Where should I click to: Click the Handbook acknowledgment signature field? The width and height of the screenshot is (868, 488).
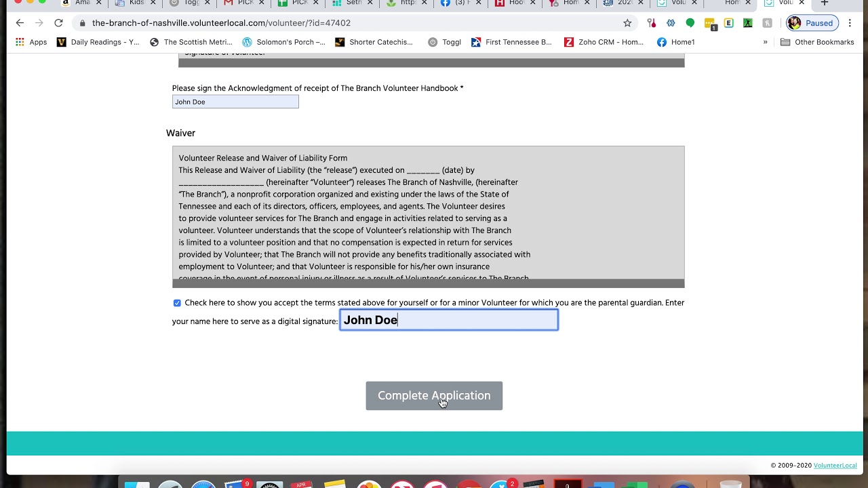coord(235,102)
